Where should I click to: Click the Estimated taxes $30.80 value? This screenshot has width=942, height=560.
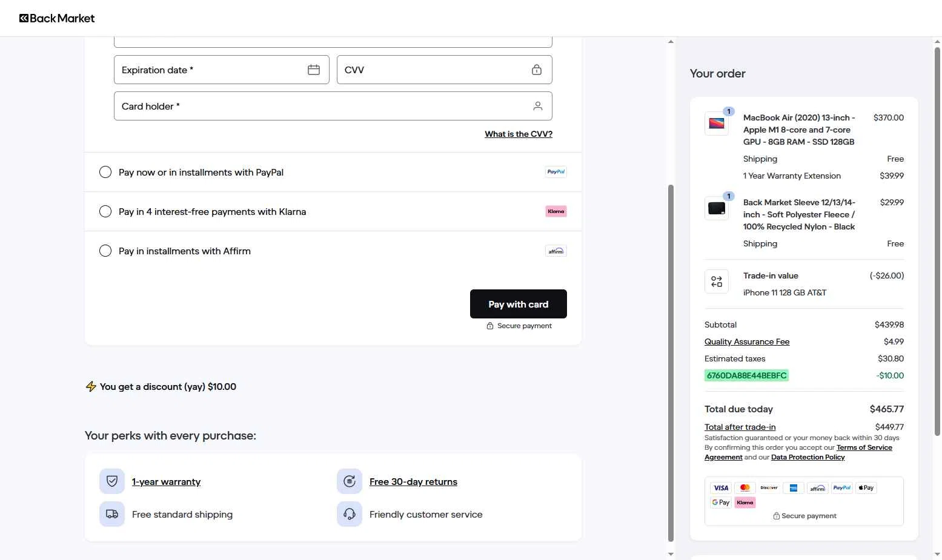tap(891, 358)
